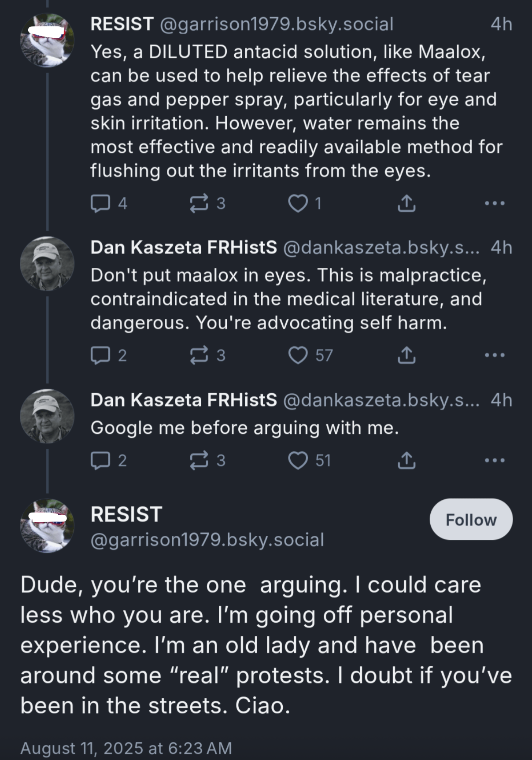This screenshot has width=532, height=760.
Task: Like the "Don't put maalox in eyes" post
Action: (x=298, y=355)
